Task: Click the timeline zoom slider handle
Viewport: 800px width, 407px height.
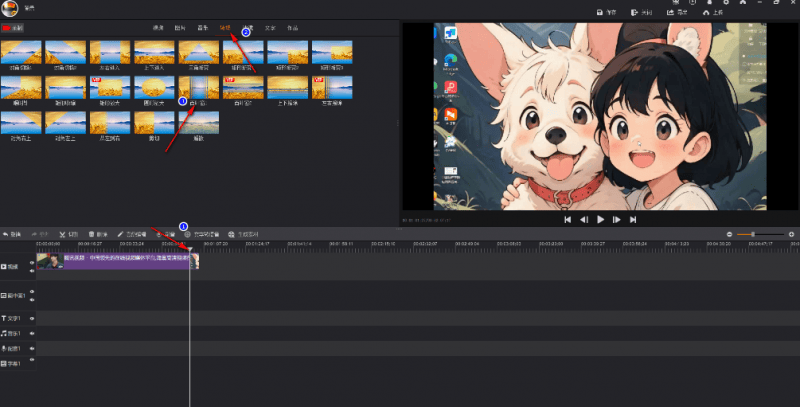Action: pyautogui.click(x=753, y=234)
